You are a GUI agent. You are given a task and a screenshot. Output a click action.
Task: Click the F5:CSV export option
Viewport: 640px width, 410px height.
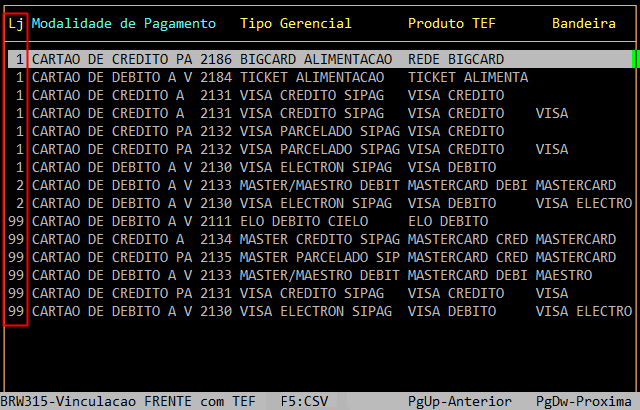[x=306, y=401]
